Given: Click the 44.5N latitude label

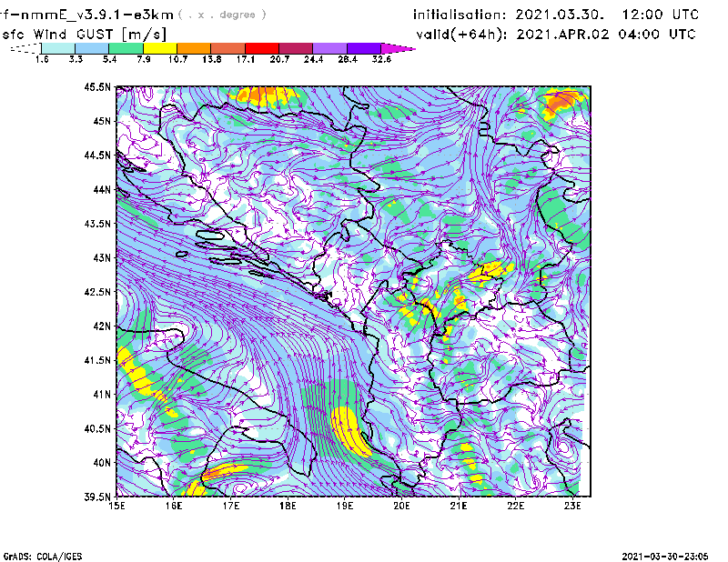Looking at the screenshot, I should pos(97,156).
